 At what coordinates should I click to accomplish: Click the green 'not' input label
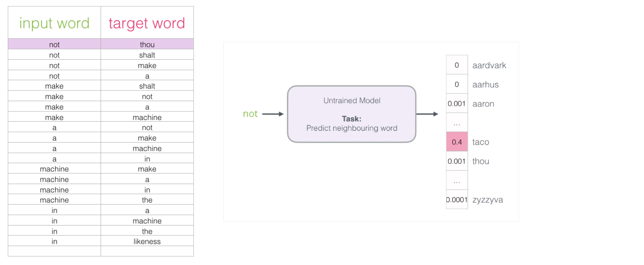point(250,114)
